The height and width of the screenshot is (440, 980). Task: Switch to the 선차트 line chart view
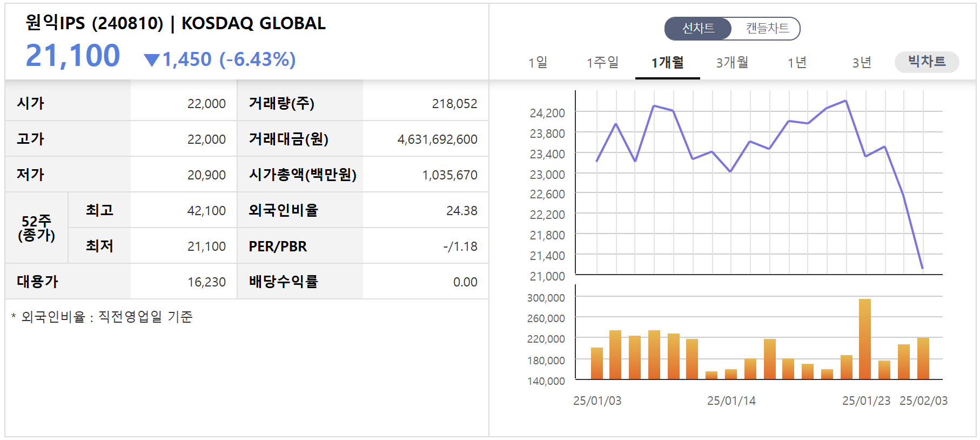(698, 28)
